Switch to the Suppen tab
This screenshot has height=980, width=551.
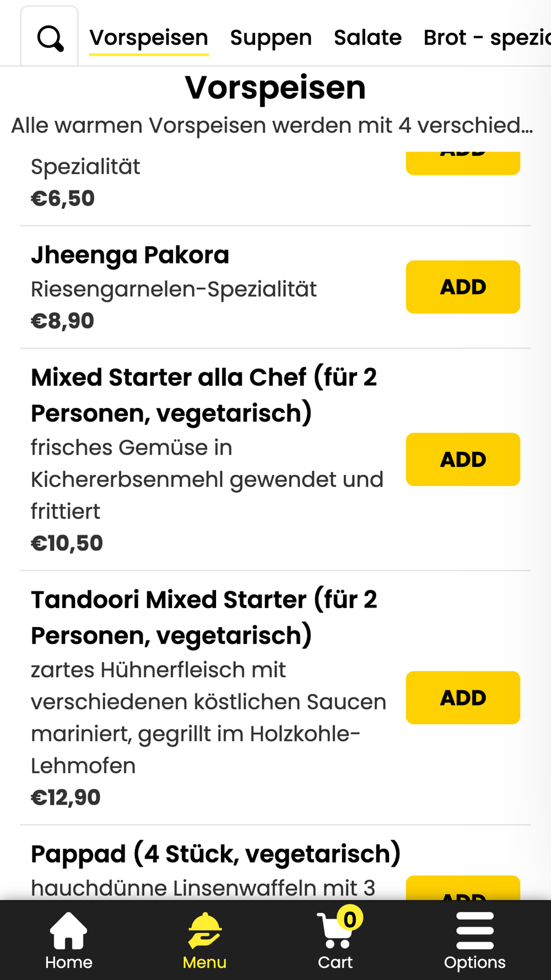271,37
